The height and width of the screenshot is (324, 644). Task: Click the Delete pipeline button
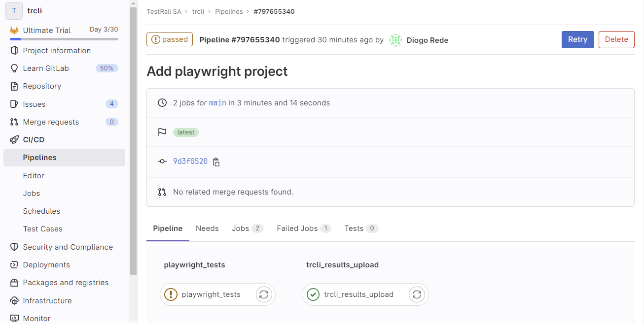coord(616,40)
